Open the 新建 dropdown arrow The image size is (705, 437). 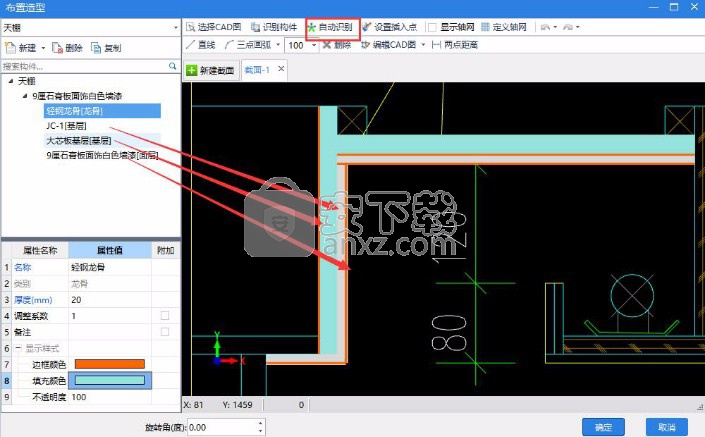click(43, 48)
